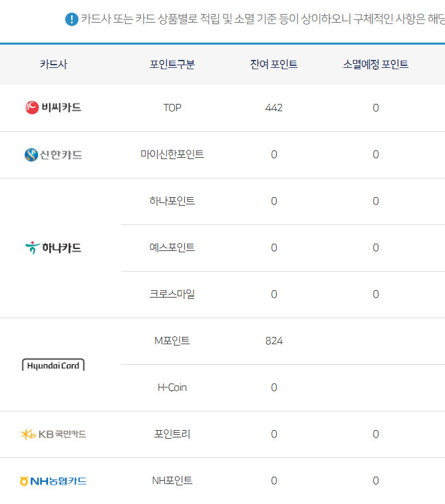Viewport: 445px width, 504px height.
Task: Select the 마이신한포인트 cell
Action: 172,154
